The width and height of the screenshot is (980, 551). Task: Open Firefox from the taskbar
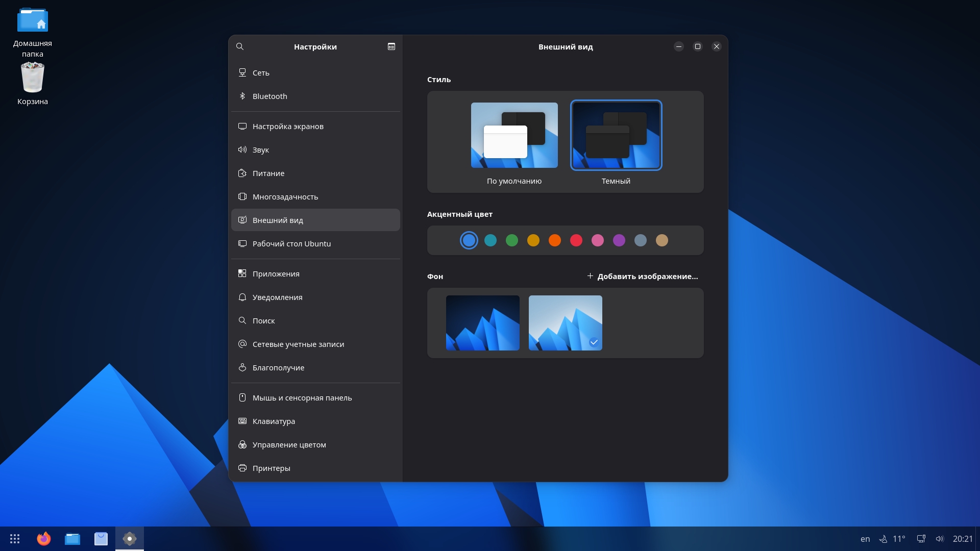coord(44,539)
